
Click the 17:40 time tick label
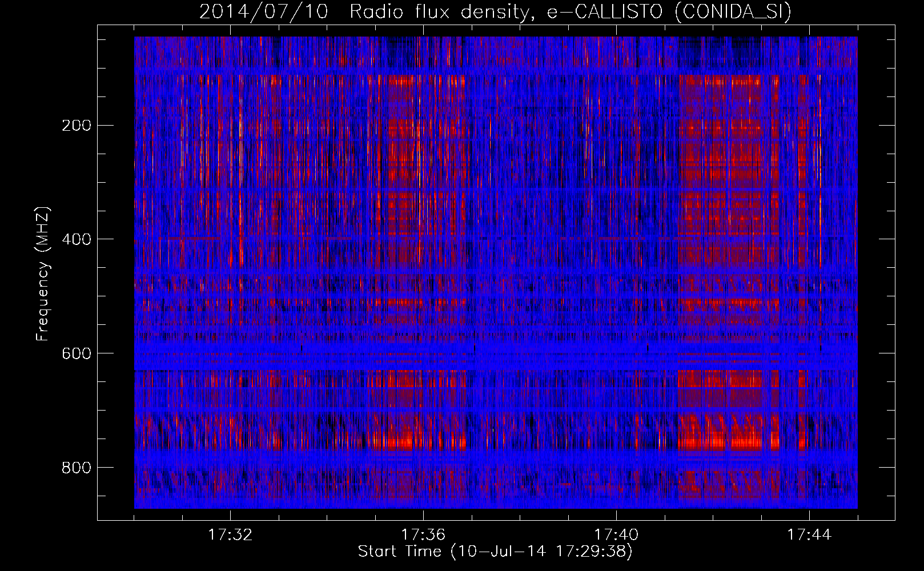pos(616,535)
